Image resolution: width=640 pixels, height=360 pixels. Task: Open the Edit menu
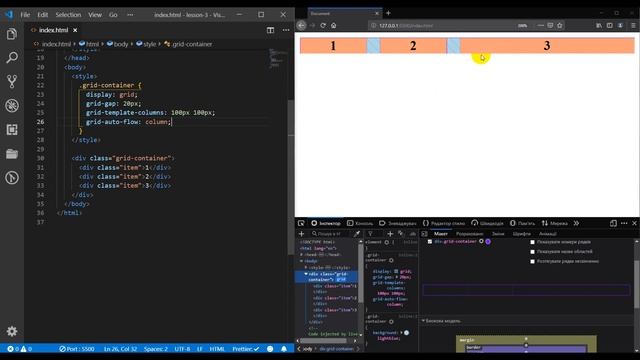coord(42,15)
